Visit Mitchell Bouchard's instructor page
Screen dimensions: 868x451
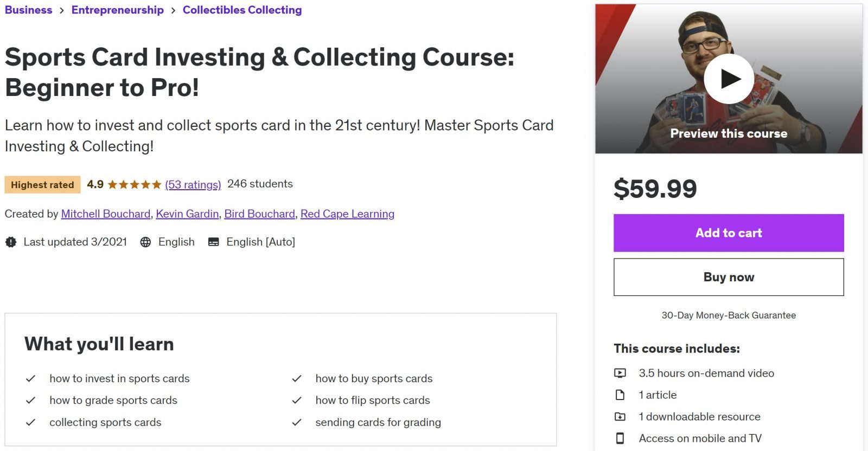[x=105, y=214]
